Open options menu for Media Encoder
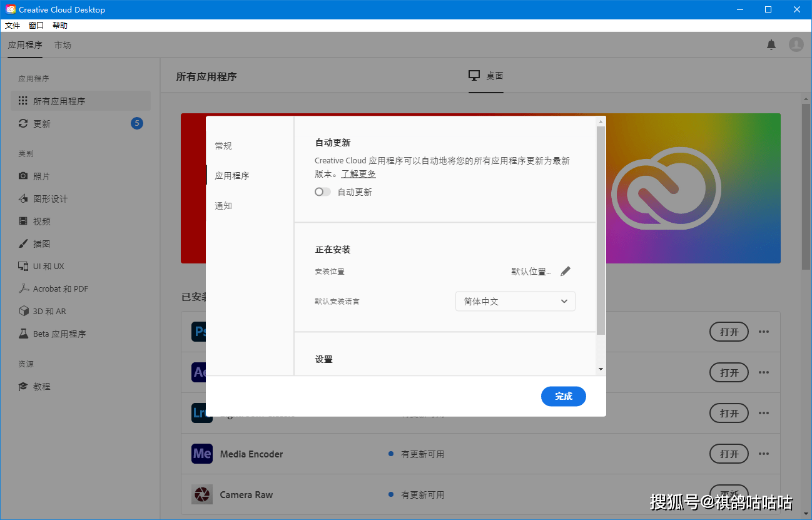Screen dimensions: 812x520 coord(764,454)
